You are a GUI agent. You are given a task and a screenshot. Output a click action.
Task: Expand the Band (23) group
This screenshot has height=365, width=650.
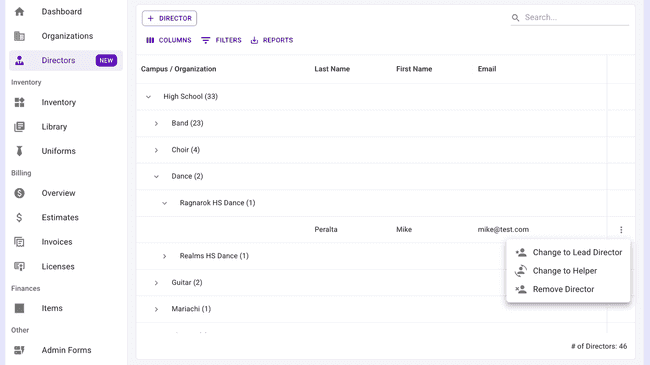pos(156,123)
